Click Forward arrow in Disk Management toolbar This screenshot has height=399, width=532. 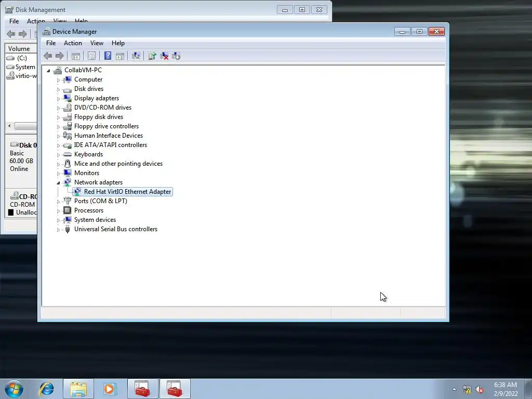point(23,34)
